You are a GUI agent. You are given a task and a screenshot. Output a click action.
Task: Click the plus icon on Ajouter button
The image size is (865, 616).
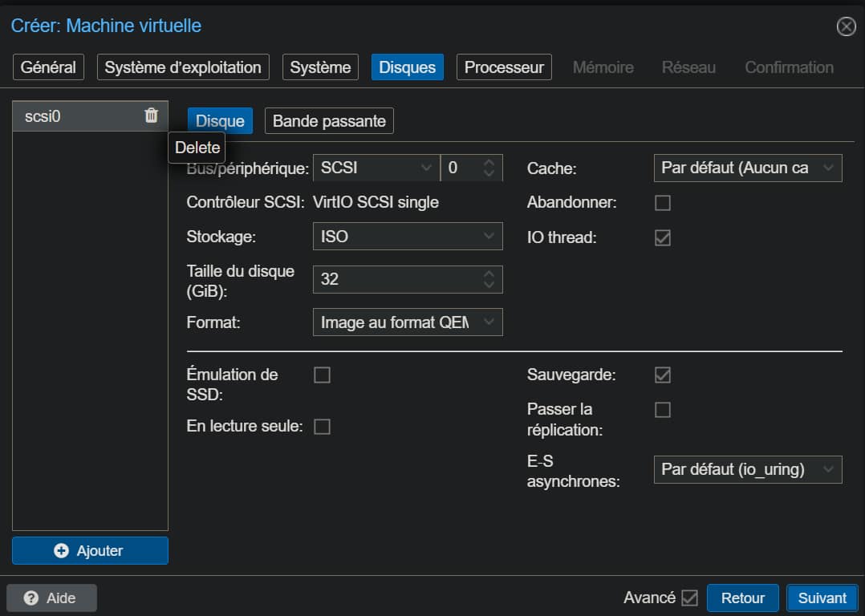point(61,550)
